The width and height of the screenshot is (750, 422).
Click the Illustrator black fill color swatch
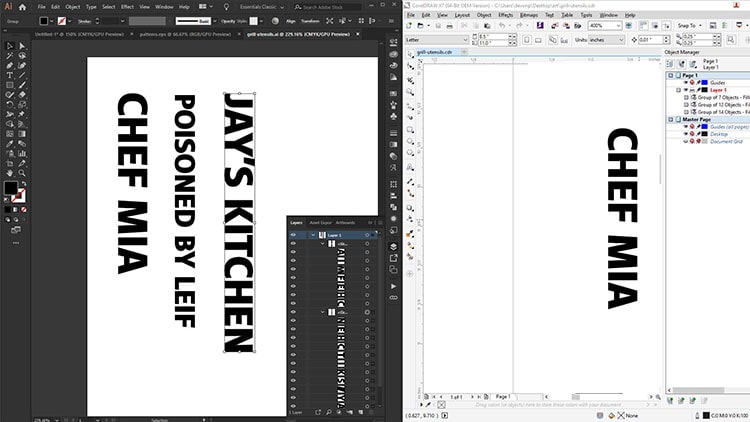pos(11,187)
